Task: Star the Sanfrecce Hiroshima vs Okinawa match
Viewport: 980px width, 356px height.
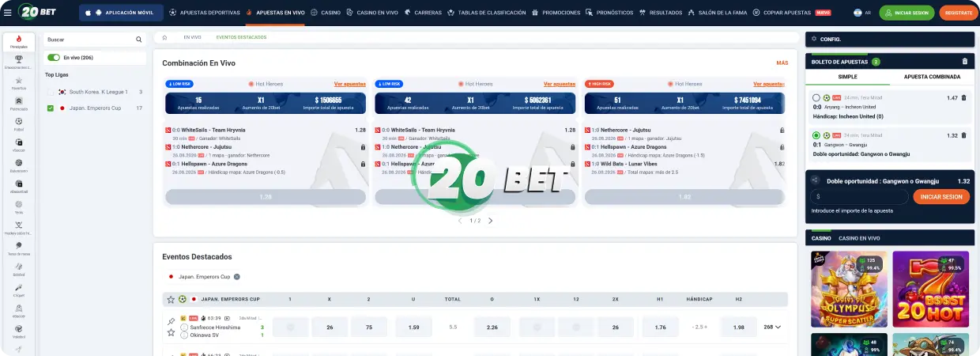Action: click(171, 332)
